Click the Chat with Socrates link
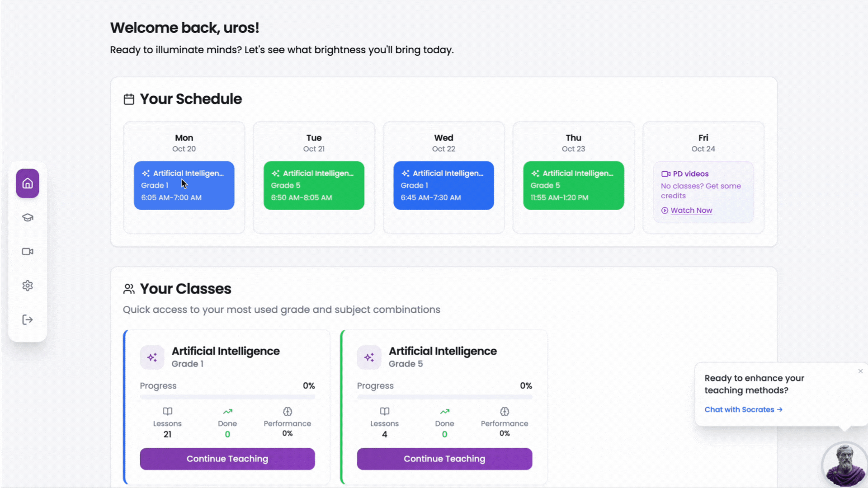 coord(743,410)
